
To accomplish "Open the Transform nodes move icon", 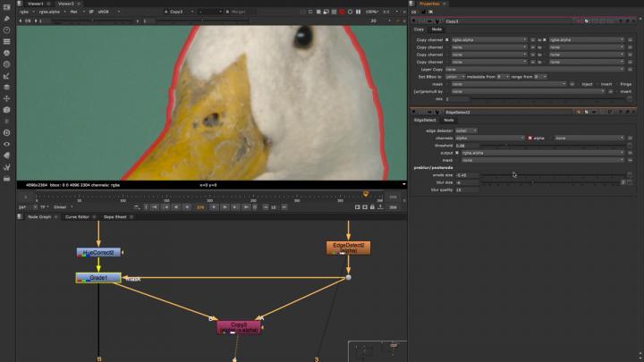I will coord(6,98).
